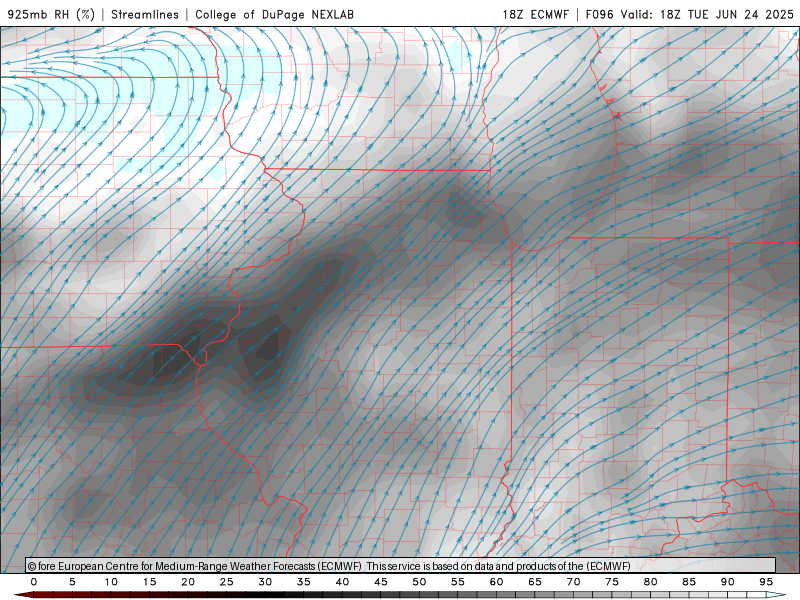Click the legend value "0"
Image resolution: width=800 pixels, height=600 pixels.
[x=34, y=582]
